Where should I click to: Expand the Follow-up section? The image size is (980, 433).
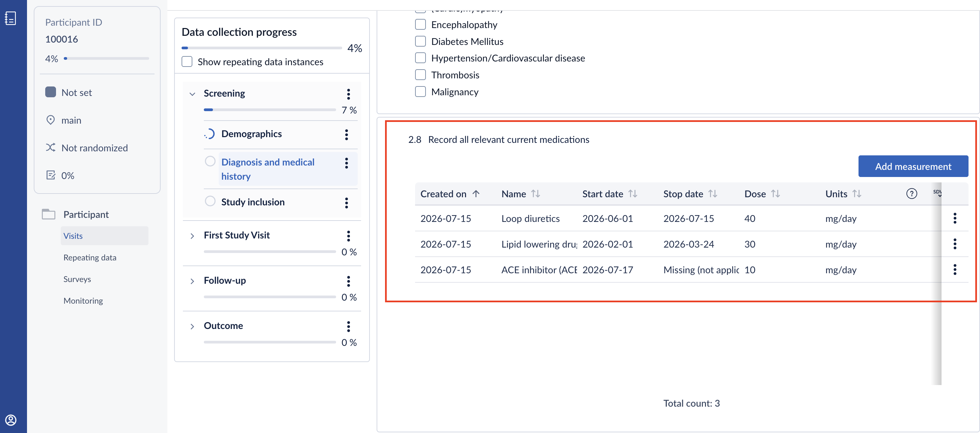tap(192, 281)
